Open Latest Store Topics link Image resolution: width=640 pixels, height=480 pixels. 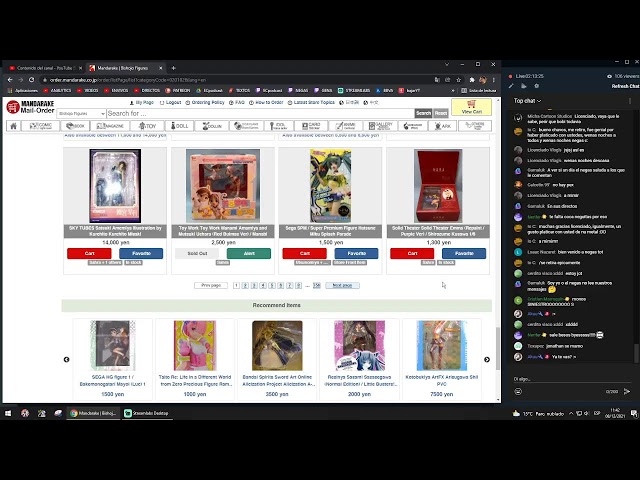tap(311, 102)
